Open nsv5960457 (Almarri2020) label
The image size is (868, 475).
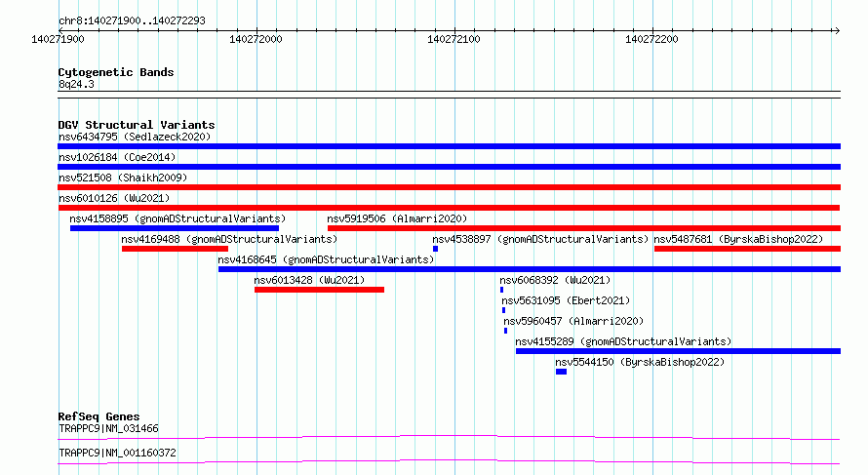pos(573,321)
